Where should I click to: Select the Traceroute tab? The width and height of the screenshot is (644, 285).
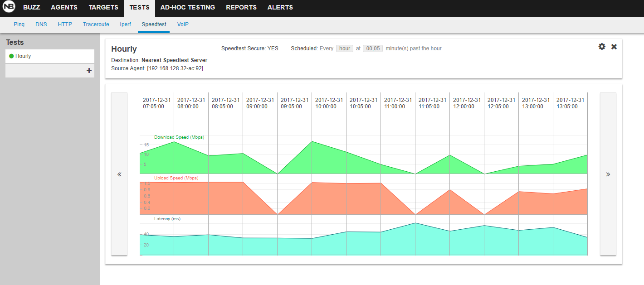click(x=96, y=24)
